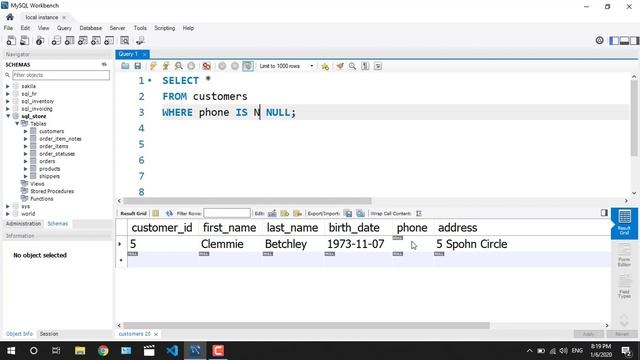The width and height of the screenshot is (640, 360).
Task: Open the Limit to 1000 rows dropdown
Action: tap(287, 66)
